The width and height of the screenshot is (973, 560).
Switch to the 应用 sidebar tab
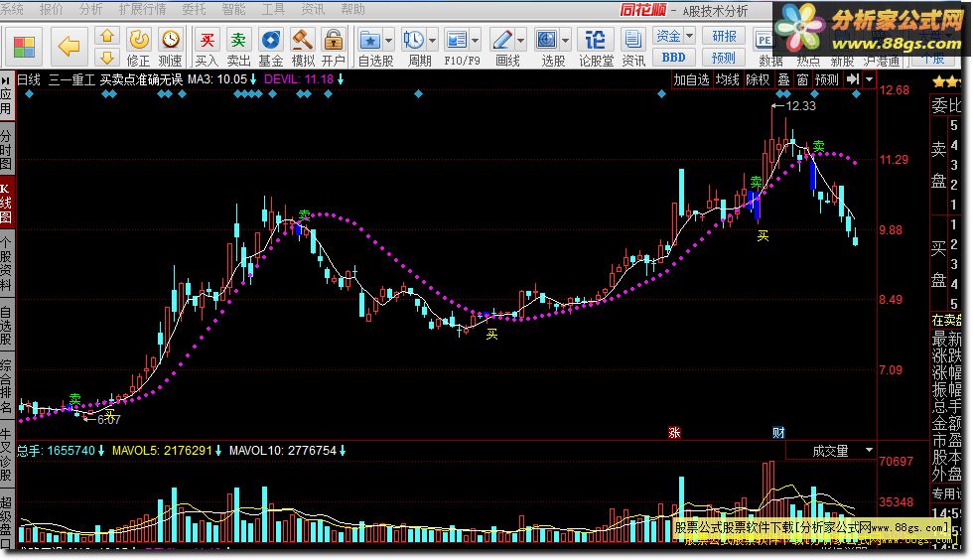coord(6,102)
